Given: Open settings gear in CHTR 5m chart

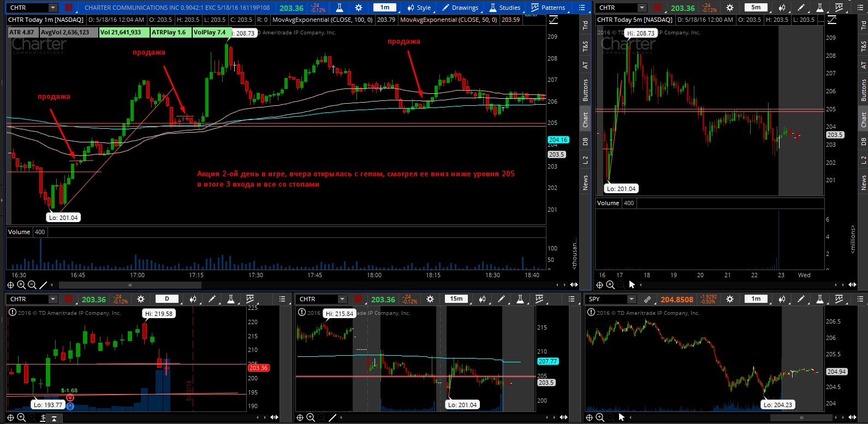Looking at the screenshot, I should pos(730,8).
